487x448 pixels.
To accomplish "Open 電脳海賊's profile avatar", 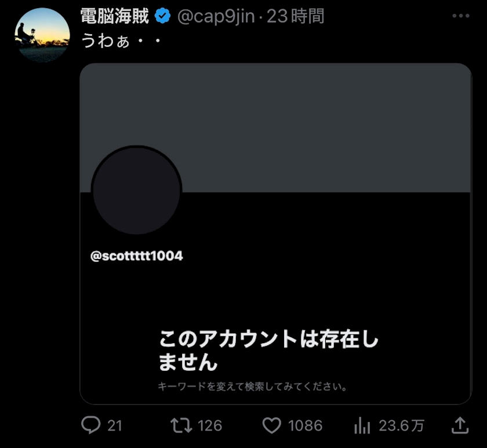I will (42, 35).
